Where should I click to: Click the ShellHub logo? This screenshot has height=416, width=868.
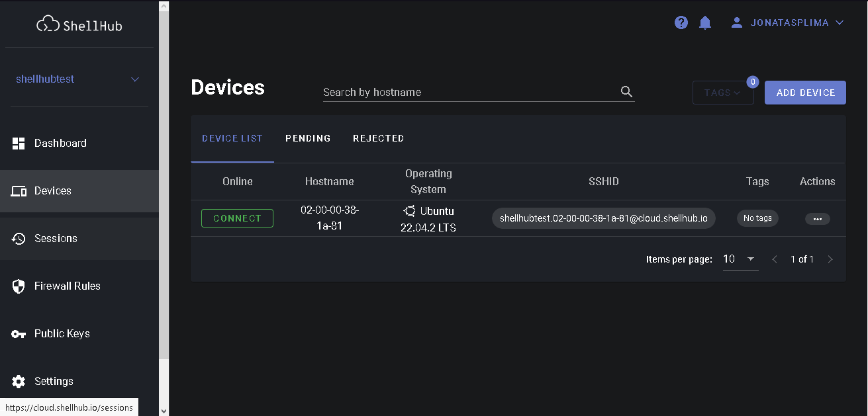(x=79, y=25)
